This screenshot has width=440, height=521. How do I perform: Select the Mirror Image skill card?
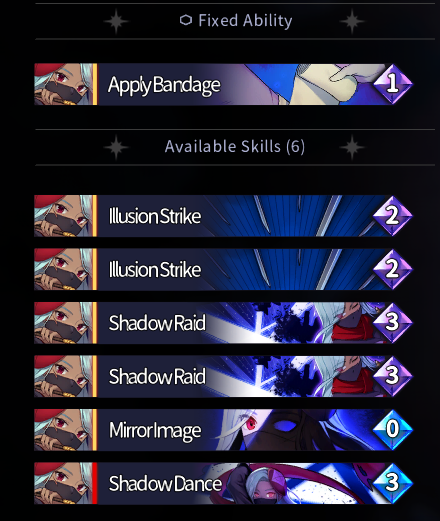click(x=223, y=430)
